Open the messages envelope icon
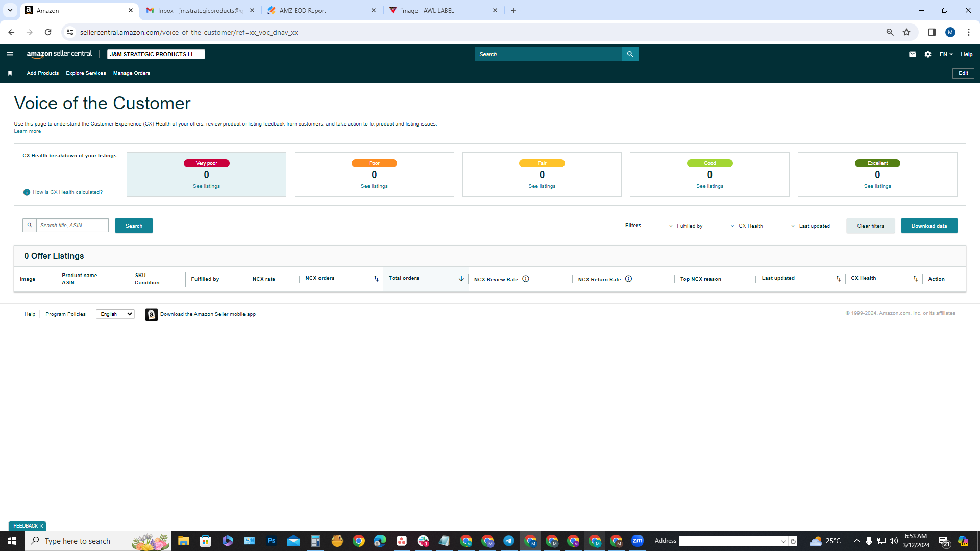 point(913,54)
